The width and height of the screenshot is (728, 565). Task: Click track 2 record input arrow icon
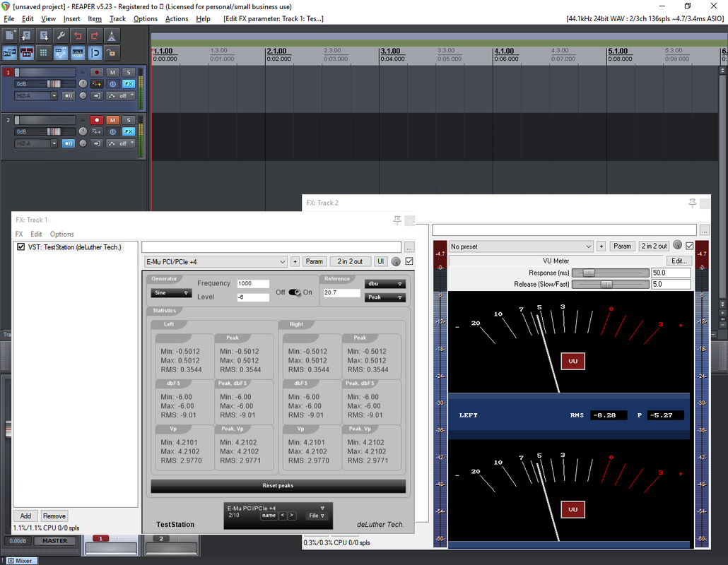click(x=97, y=144)
